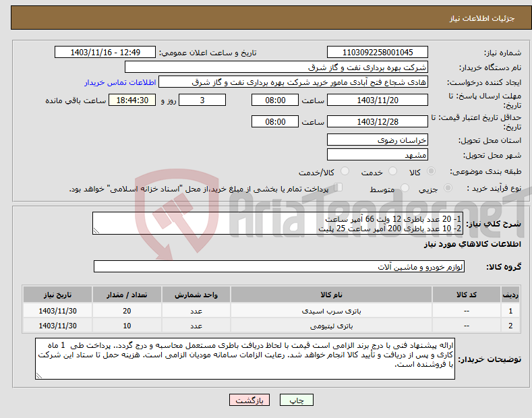532x418 pixels.
Task: Click the price validity date 1403/12/28
Action: [378, 121]
